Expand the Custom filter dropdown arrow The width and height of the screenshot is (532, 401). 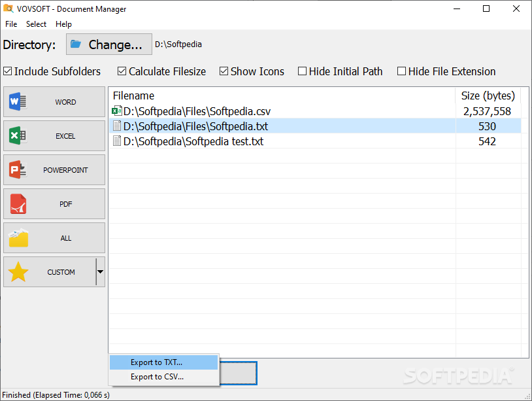(101, 271)
